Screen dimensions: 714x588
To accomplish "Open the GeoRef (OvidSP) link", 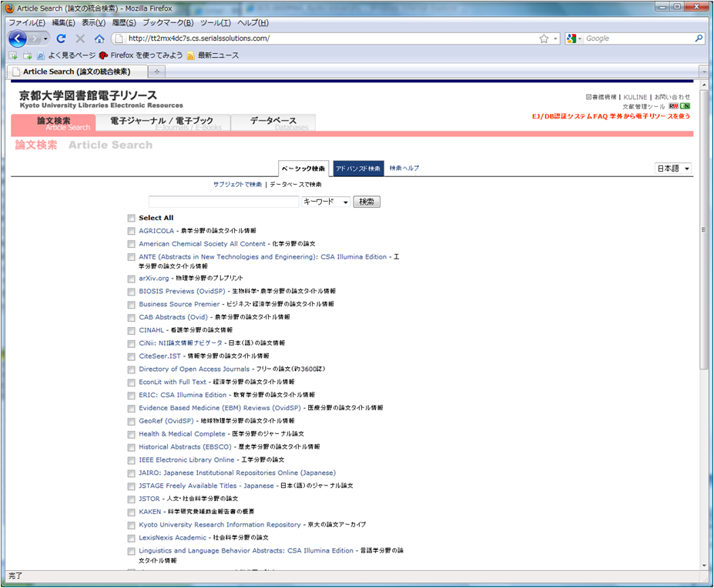I will click(x=166, y=421).
